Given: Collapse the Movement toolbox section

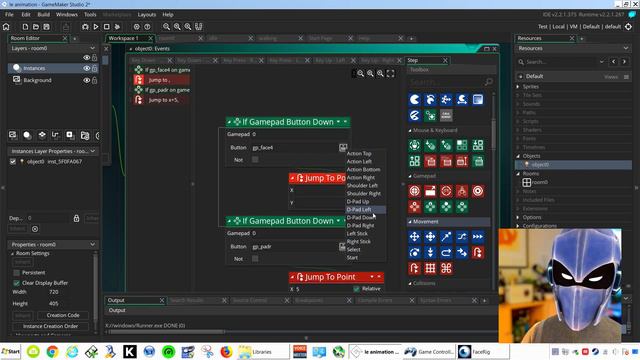Looking at the screenshot, I should 410,222.
